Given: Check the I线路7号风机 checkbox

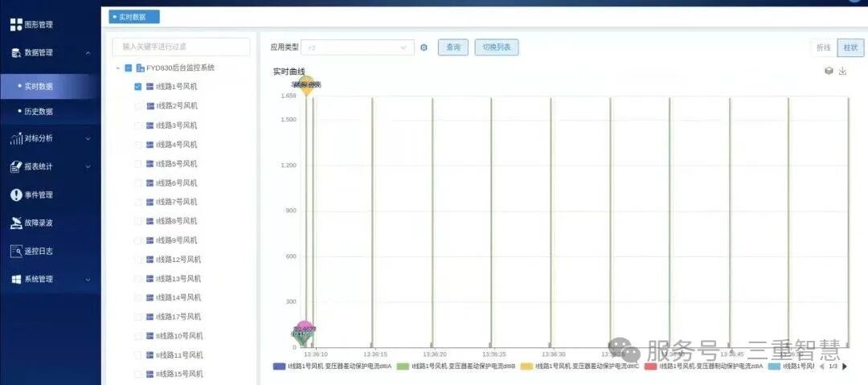Looking at the screenshot, I should [138, 203].
